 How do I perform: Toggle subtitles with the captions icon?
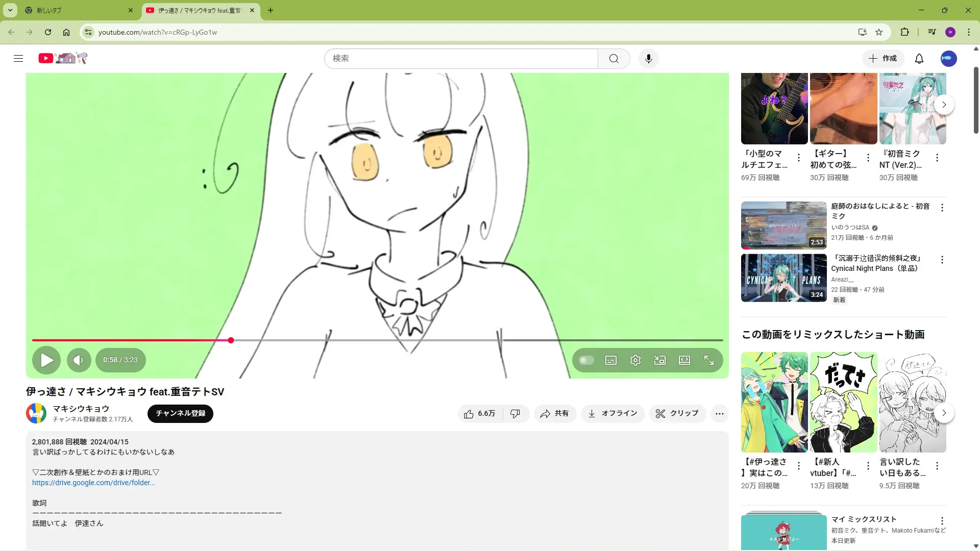[610, 360]
